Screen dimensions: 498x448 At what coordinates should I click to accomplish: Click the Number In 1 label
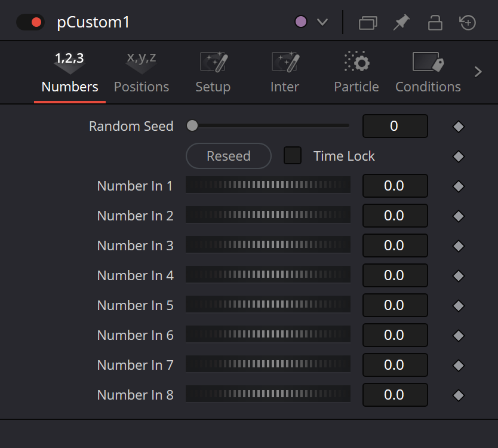click(136, 186)
